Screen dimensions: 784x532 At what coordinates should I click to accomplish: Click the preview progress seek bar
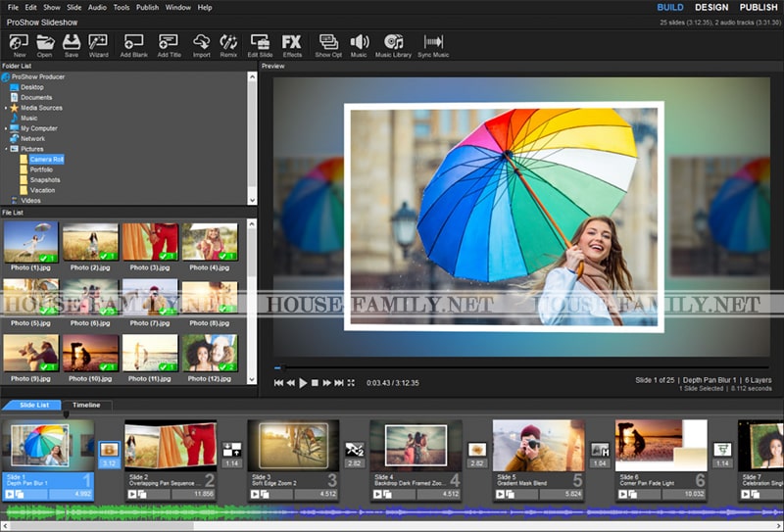pos(521,368)
